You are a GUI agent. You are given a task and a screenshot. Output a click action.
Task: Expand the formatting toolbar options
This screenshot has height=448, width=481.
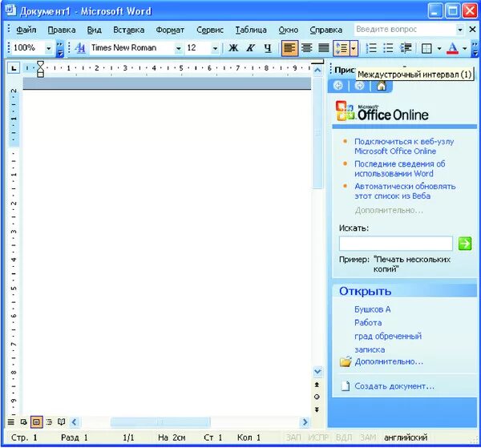475,49
